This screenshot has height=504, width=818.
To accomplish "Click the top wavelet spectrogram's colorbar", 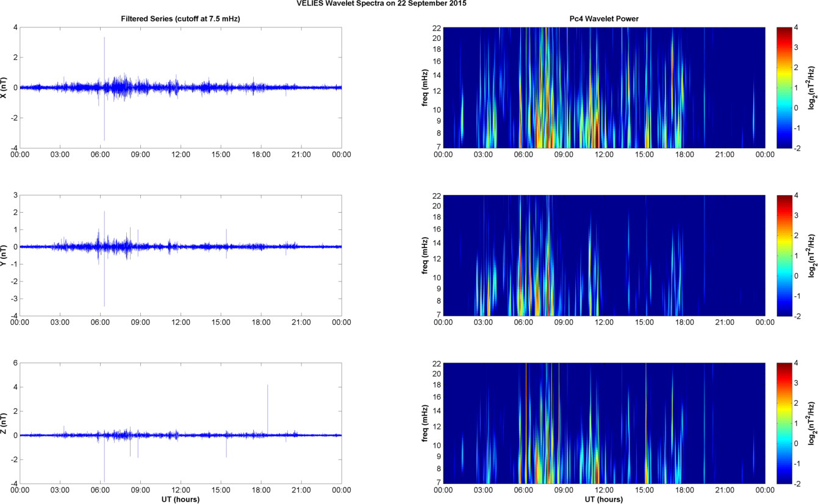I will pyautogui.click(x=784, y=87).
